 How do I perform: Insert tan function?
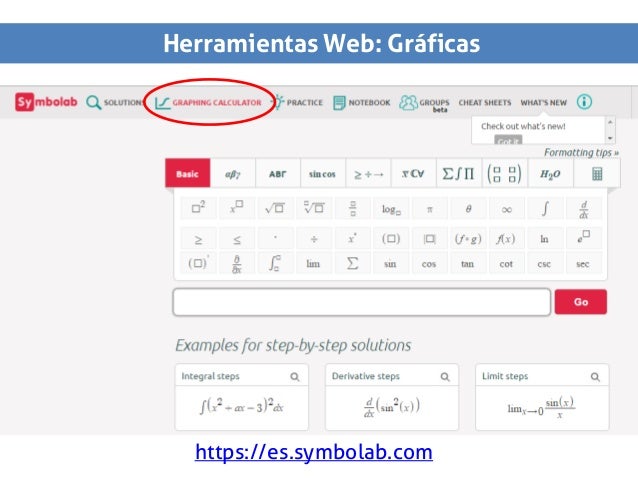pyautogui.click(x=468, y=264)
